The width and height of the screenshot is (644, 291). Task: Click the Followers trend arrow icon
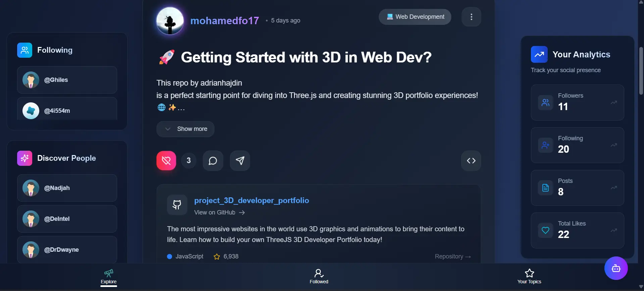click(x=614, y=102)
